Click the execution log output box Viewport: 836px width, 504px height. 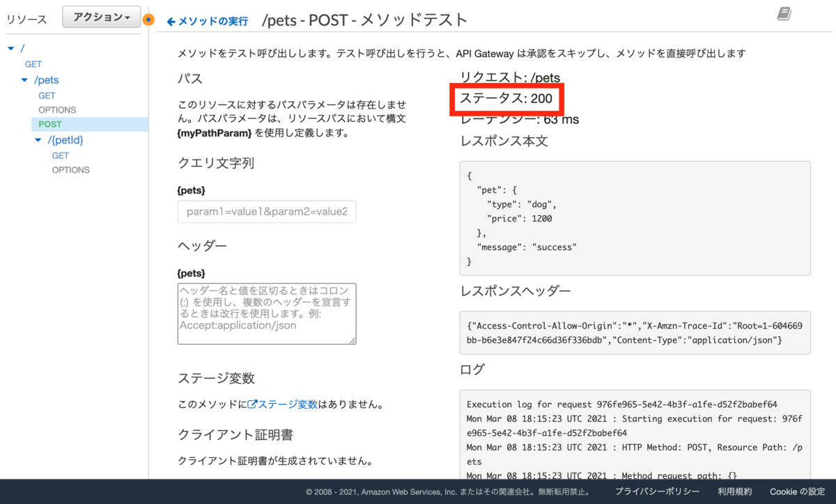coord(635,434)
